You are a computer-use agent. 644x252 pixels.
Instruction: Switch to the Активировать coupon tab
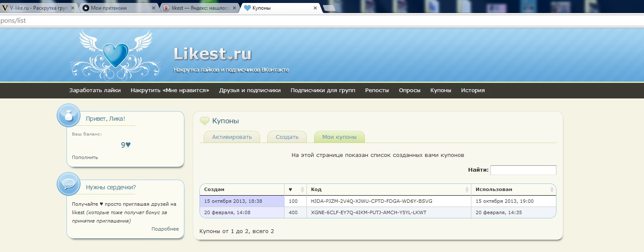(x=232, y=137)
